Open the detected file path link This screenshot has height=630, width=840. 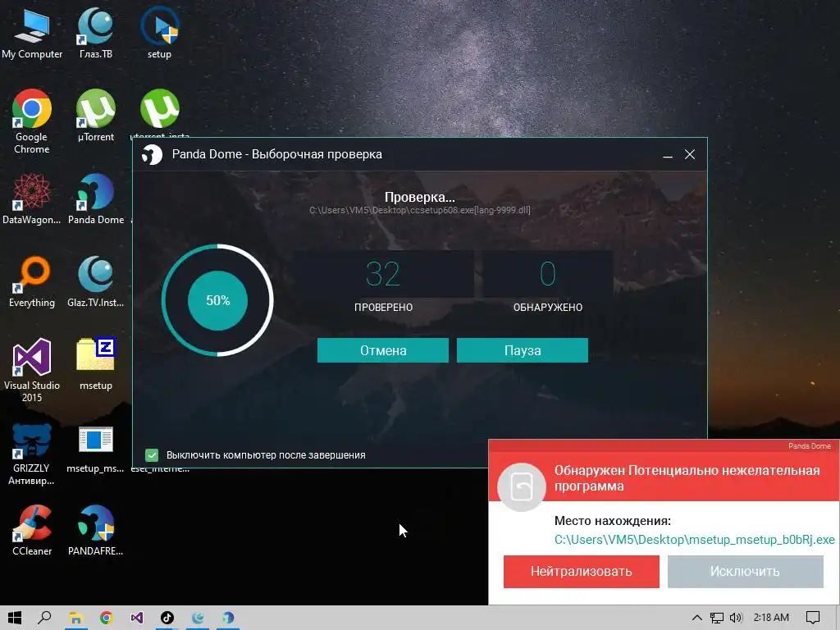[x=694, y=540]
